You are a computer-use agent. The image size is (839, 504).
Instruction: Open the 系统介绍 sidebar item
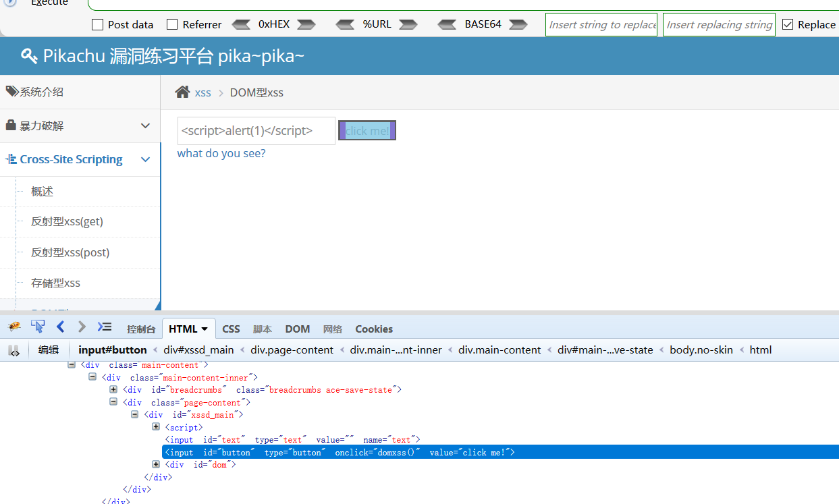(x=80, y=92)
